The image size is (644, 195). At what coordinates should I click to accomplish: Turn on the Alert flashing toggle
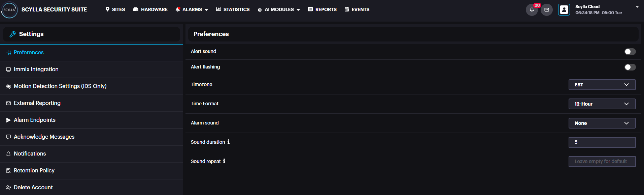[630, 67]
